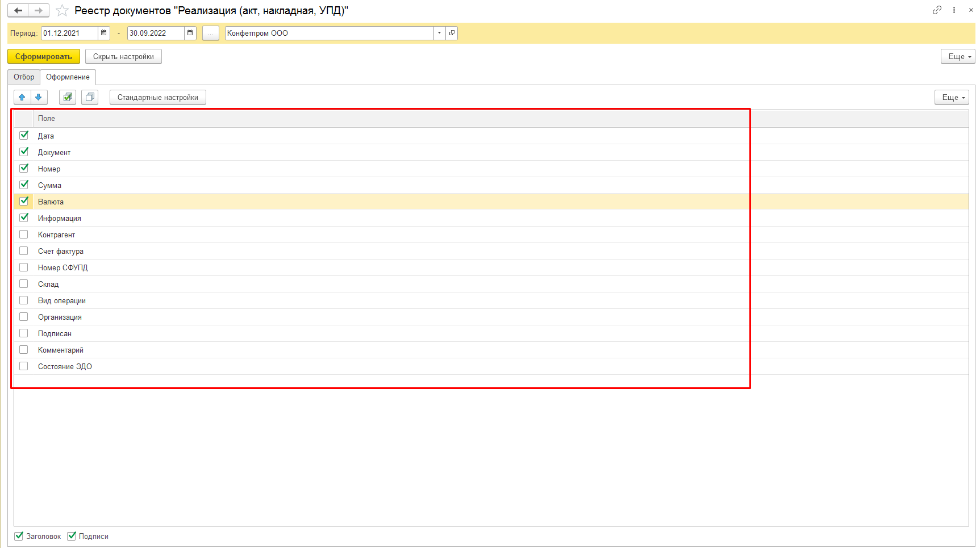Select the Дата row text
The width and height of the screenshot is (980, 548).
tap(46, 136)
